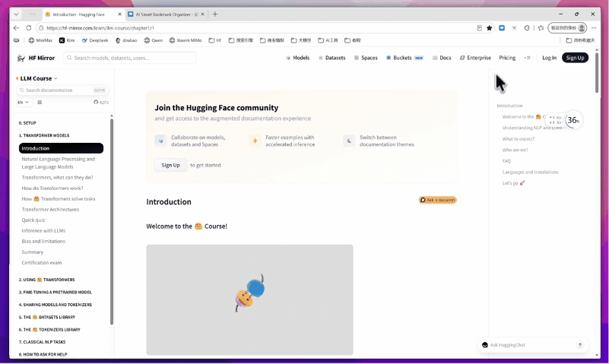Click the profile verification avatar button
Screen dimensions: 609x364
(567, 28)
